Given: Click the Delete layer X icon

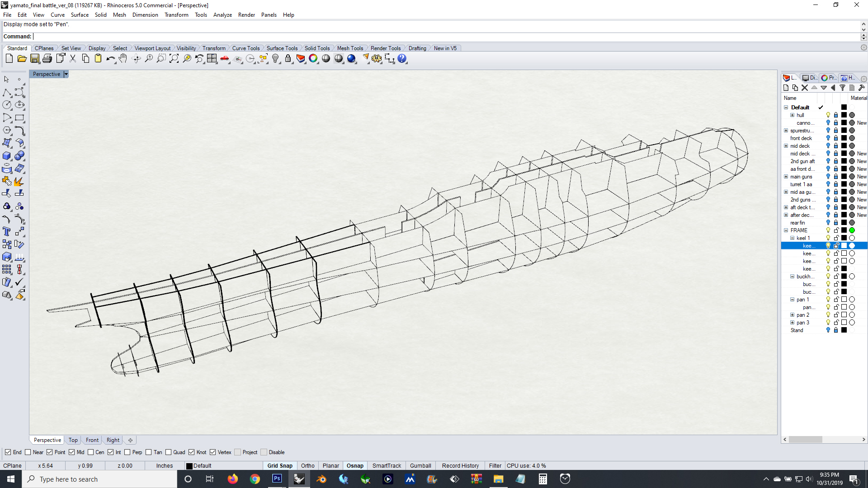Looking at the screenshot, I should 805,88.
